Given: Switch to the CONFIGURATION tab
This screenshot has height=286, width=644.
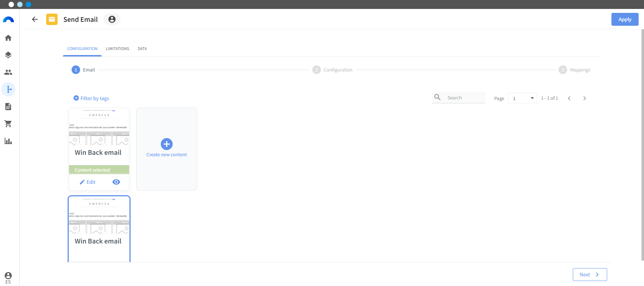Looking at the screenshot, I should (82, 49).
